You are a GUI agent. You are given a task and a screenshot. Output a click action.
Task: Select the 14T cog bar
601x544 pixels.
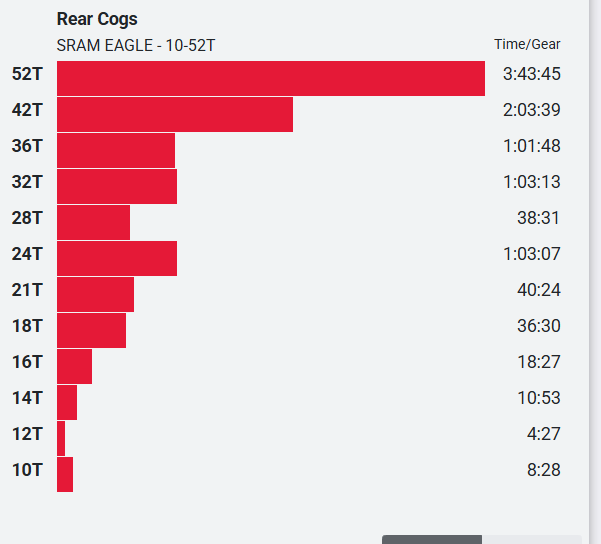(67, 402)
